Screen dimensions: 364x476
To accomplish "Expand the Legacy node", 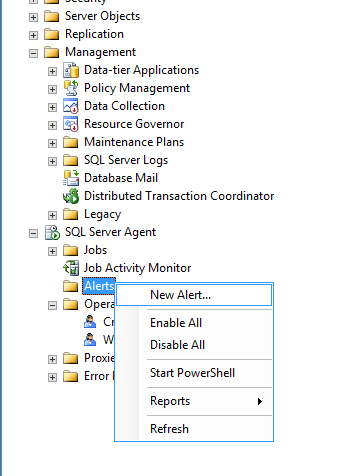I will 52,215.
